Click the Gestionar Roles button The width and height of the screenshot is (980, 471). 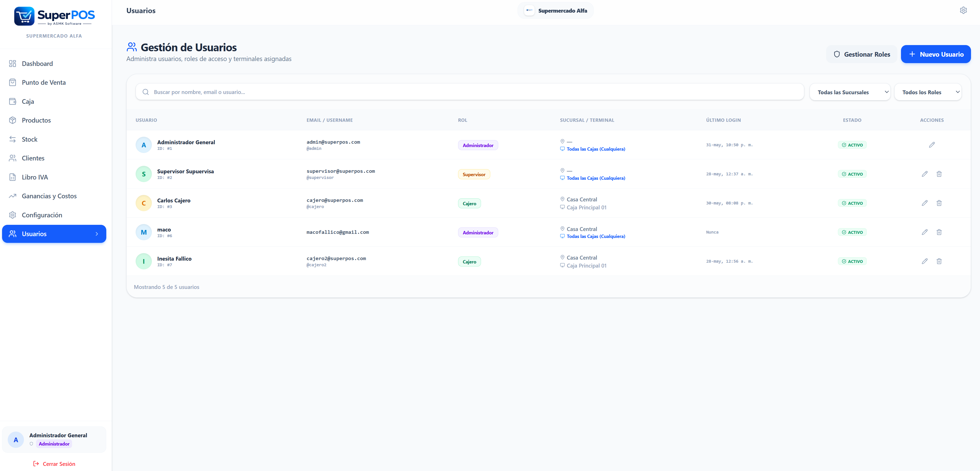(862, 54)
